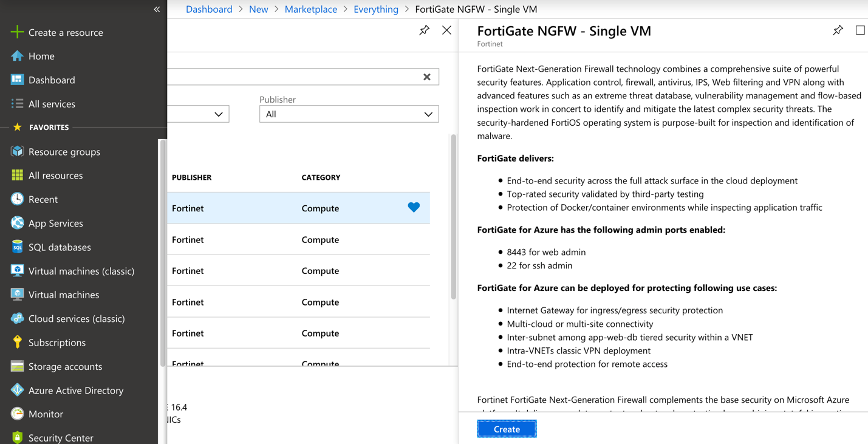Screen dimensions: 868x444
Task: Select the highlighted Fortinet Compute row
Action: coord(298,208)
